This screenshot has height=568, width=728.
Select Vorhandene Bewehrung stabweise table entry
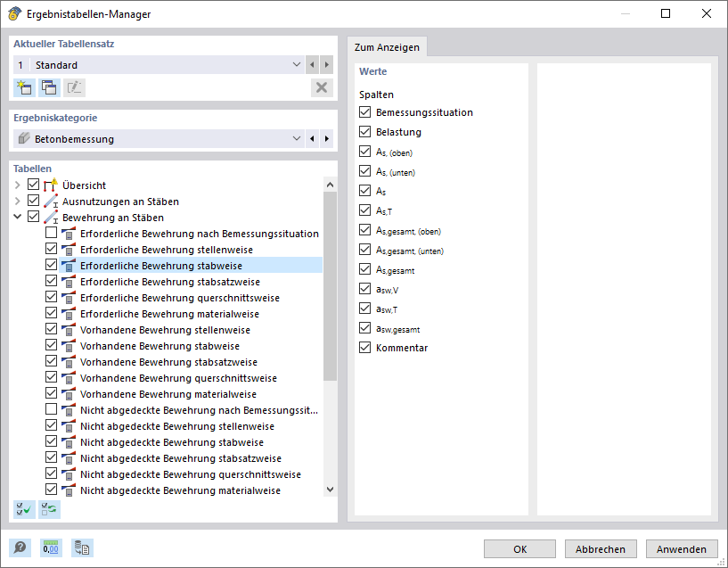160,346
